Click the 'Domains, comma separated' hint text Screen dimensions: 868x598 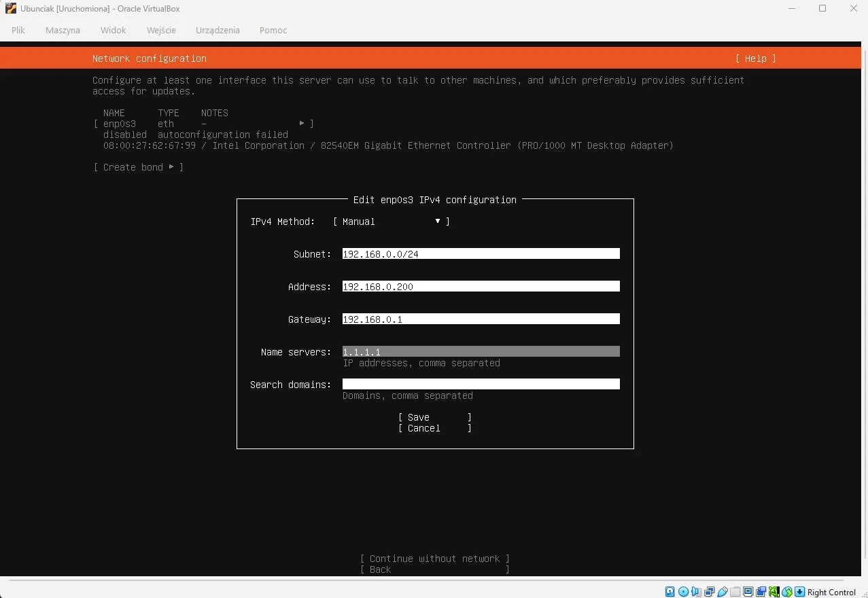[x=408, y=395]
